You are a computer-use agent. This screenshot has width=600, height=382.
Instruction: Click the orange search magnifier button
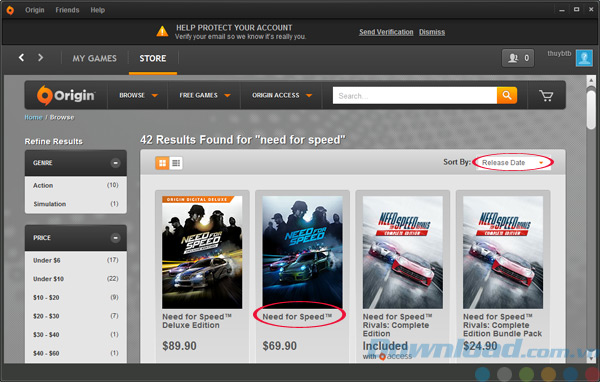(507, 95)
